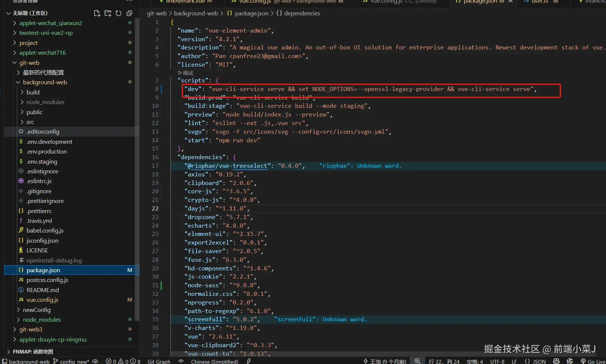The image size is (606, 364).
Task: Click the magnifier zoom icon in status bar
Action: coord(417,361)
